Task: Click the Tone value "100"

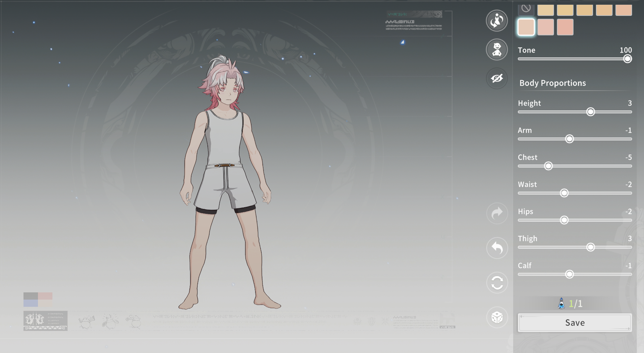Action: coord(626,50)
